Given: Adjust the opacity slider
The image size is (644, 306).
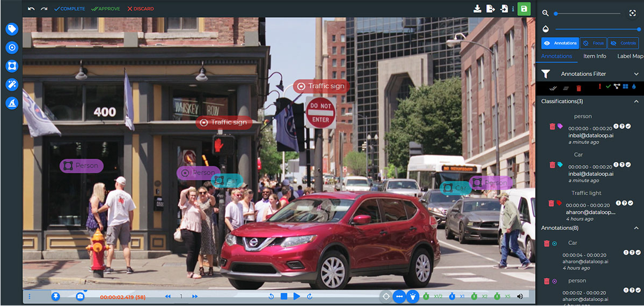Looking at the screenshot, I should coord(597,29).
